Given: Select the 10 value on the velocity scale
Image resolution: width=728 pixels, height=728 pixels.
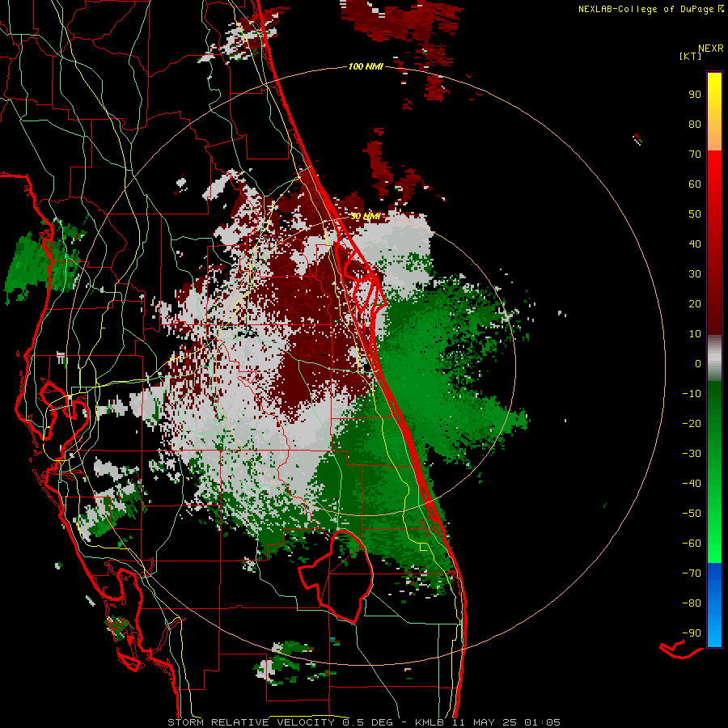Looking at the screenshot, I should point(695,334).
